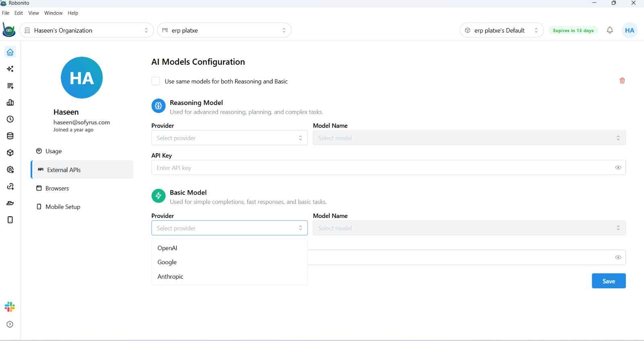Choose OpenAI from provider list
Image resolution: width=644 pixels, height=341 pixels.
coord(229,248)
